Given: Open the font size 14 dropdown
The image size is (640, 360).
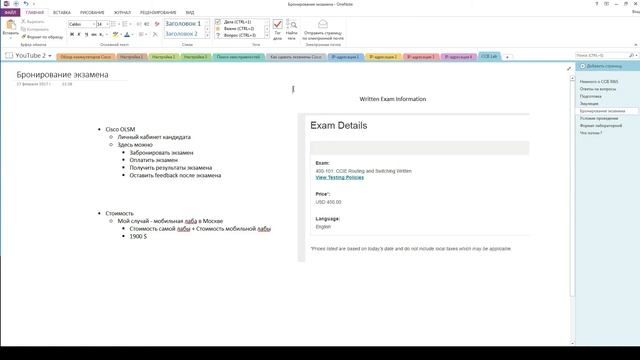Looking at the screenshot, I should pyautogui.click(x=107, y=24).
